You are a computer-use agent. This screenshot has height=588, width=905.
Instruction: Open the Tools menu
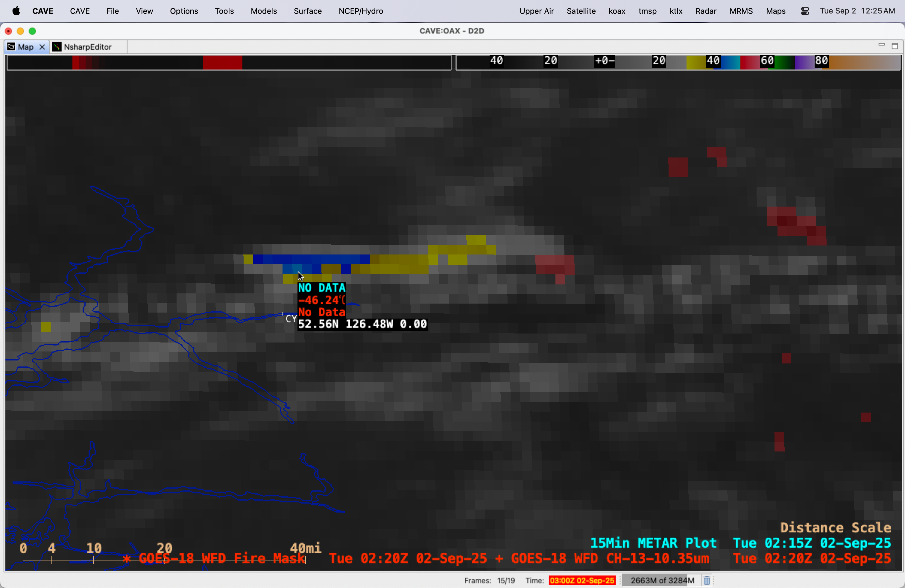click(x=224, y=11)
